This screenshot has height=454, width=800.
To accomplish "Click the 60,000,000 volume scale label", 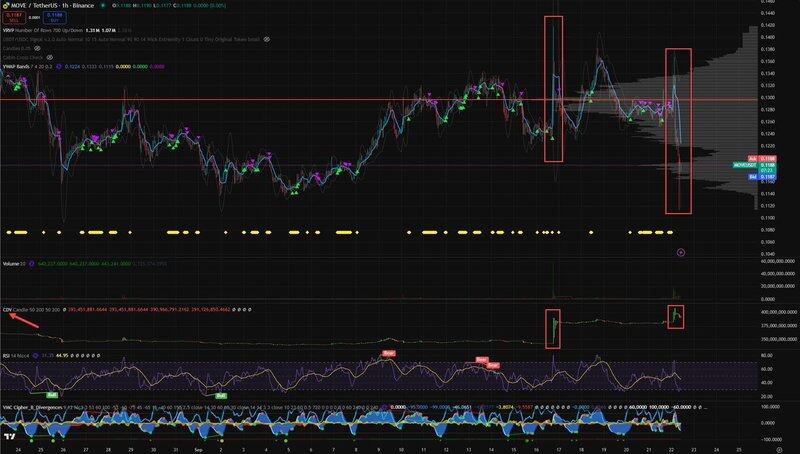I will point(778,260).
